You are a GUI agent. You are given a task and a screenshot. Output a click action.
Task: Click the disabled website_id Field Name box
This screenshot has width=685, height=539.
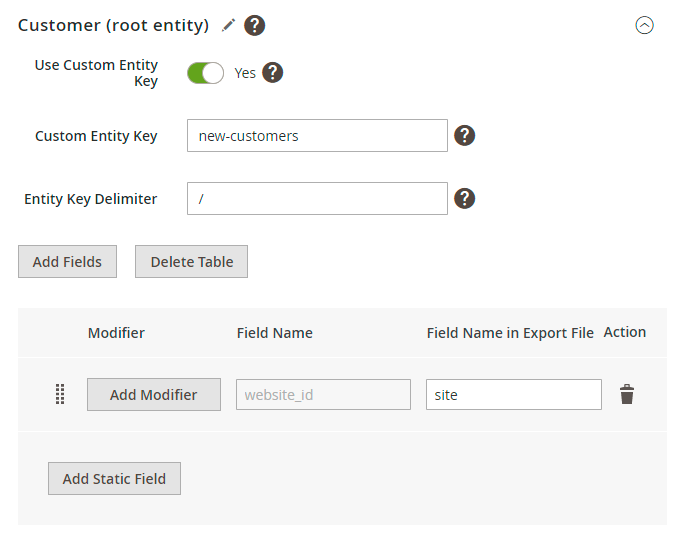[x=323, y=395]
